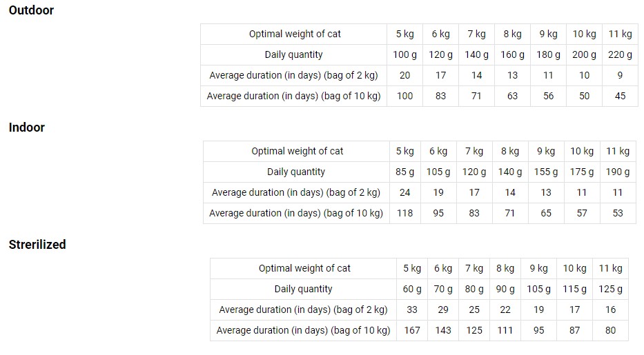
Task: Select the 118 days cell in Indoor table
Action: 404,213
